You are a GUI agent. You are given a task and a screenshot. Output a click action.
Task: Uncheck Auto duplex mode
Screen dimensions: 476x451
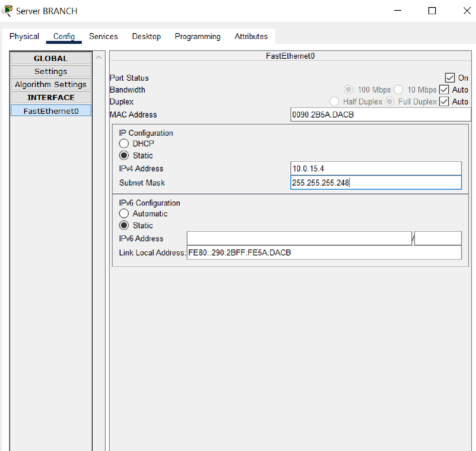click(x=444, y=102)
